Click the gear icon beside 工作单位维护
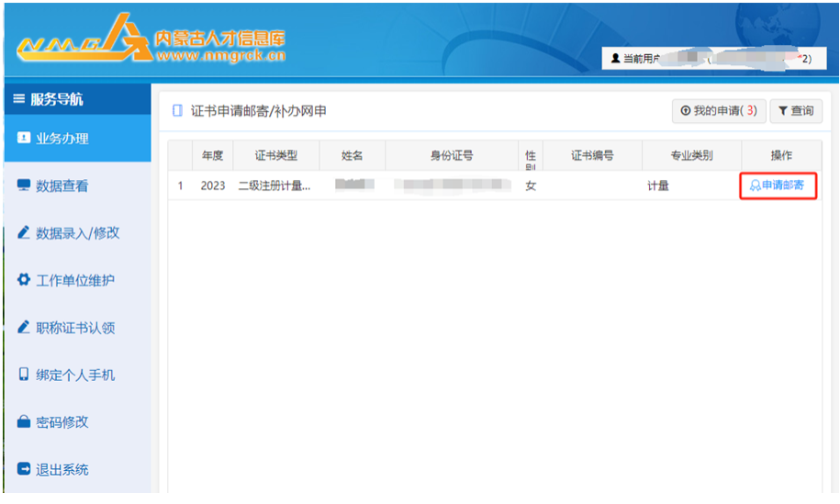This screenshot has width=840, height=504. pos(24,280)
